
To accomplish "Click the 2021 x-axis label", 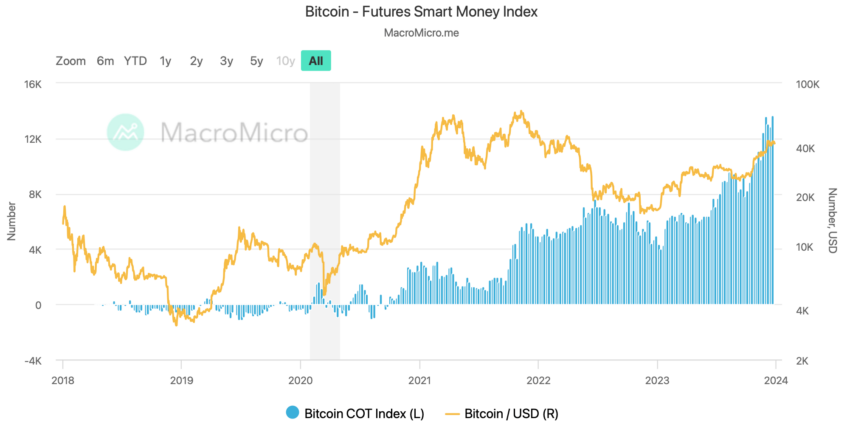I will tap(419, 380).
